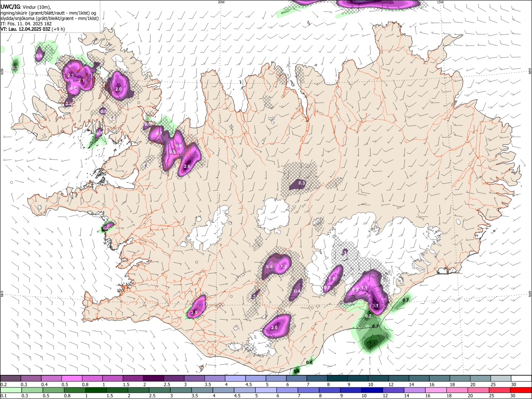Viewport: 532px width, 399px height.
Task: Select the title text 'UWC/IG: Vindur (10m)'
Action: pos(26,7)
